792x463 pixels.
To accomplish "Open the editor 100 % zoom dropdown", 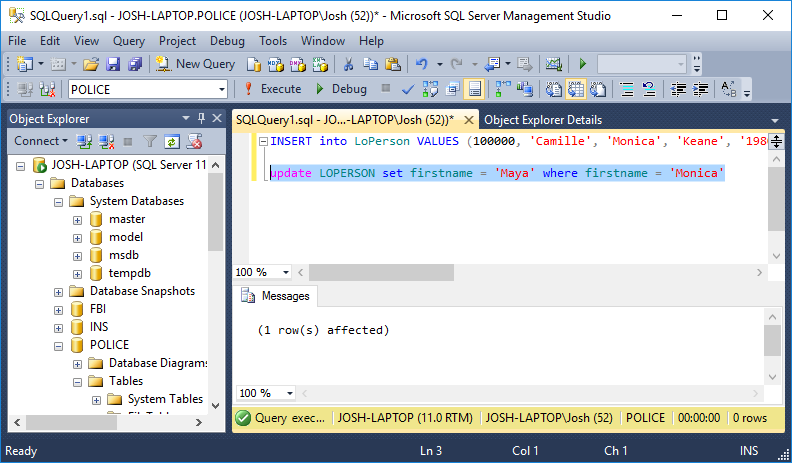I will tap(285, 272).
